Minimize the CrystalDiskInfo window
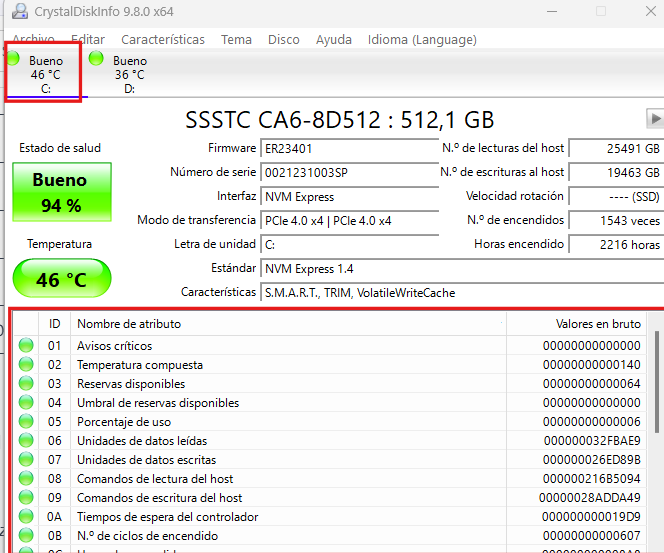The image size is (664, 553). 552,11
